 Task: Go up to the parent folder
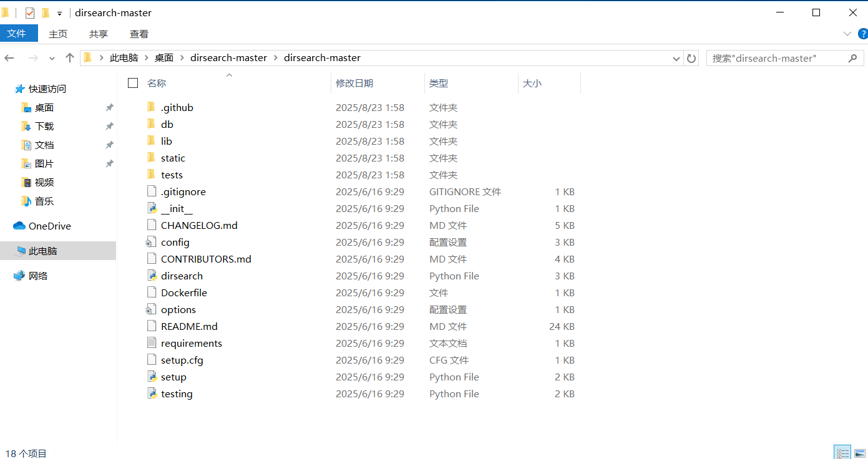point(70,57)
